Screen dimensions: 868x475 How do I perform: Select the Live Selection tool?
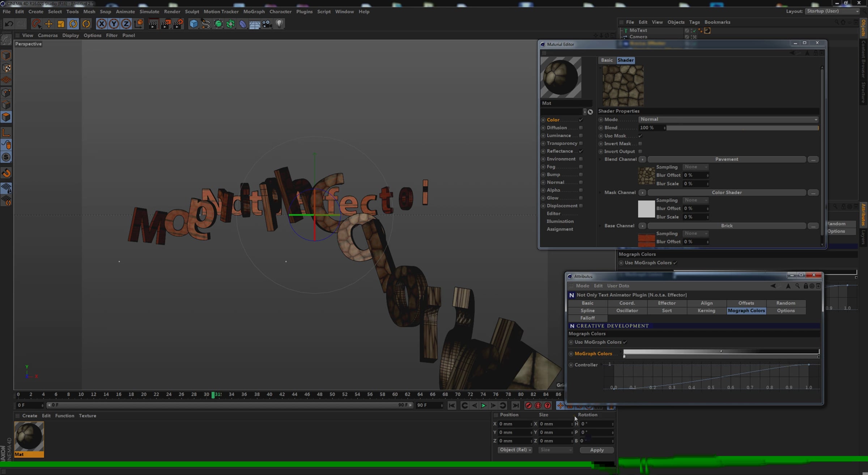[36, 24]
